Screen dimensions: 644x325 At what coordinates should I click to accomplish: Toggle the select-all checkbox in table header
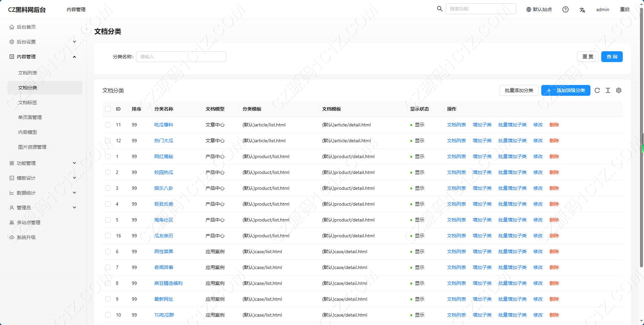tap(108, 109)
